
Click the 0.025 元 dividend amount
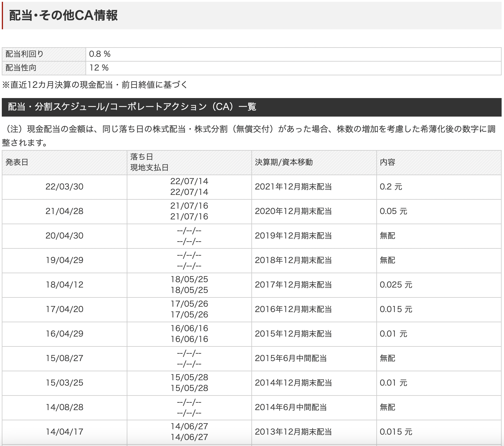point(396,285)
